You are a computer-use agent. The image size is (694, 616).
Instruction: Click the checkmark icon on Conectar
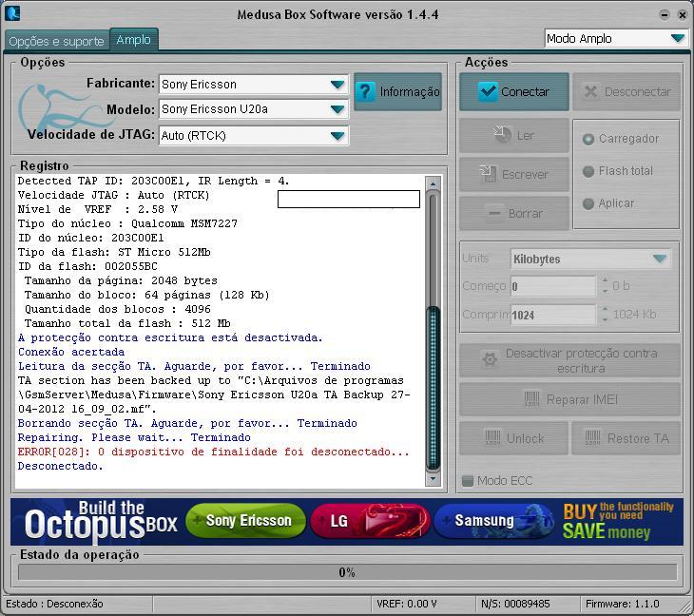coord(488,91)
